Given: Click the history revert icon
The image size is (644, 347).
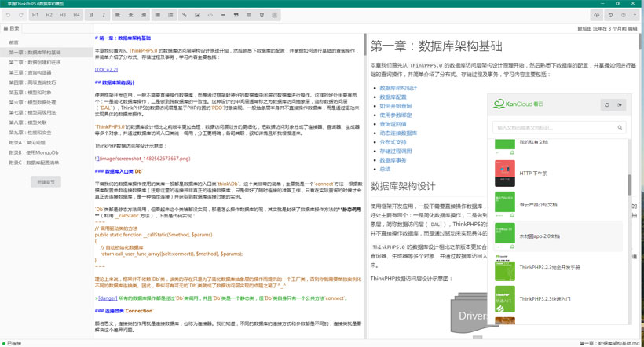Looking at the screenshot, I should (x=611, y=15).
